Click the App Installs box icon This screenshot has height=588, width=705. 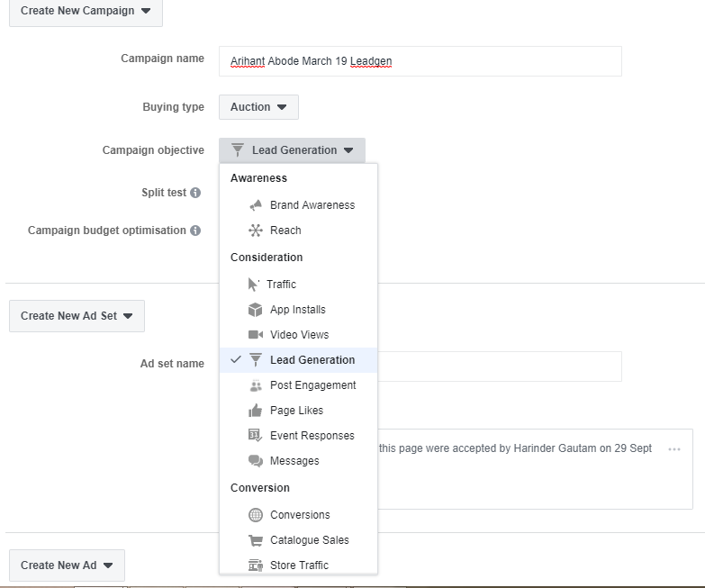(256, 310)
